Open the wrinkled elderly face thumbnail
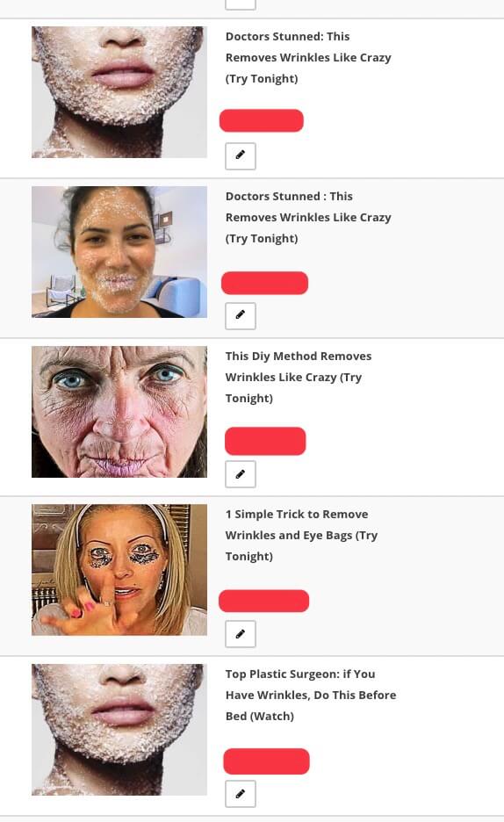 tap(119, 412)
